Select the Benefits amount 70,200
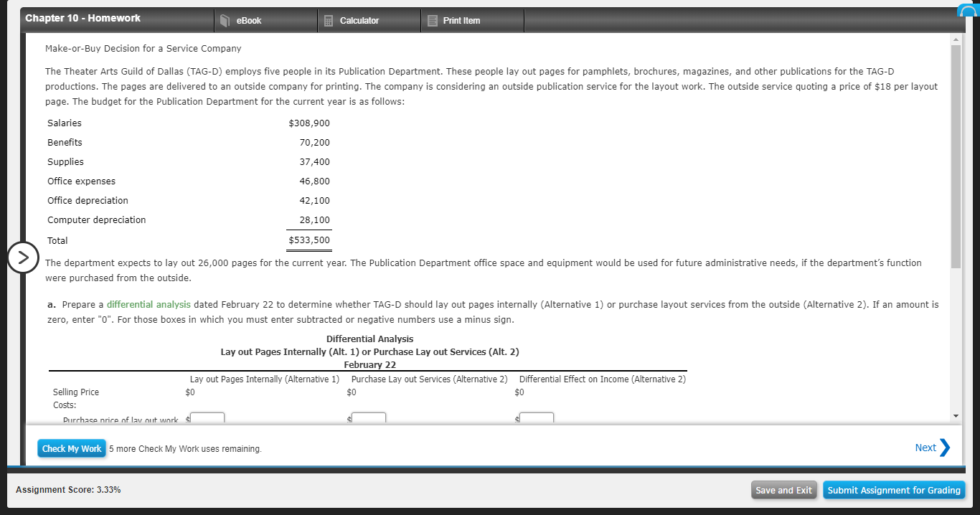The width and height of the screenshot is (980, 515). pyautogui.click(x=314, y=143)
